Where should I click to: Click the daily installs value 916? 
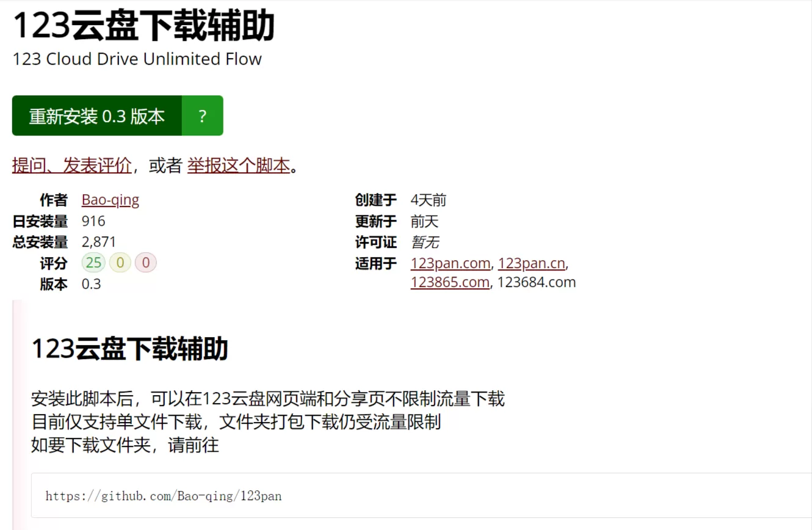(93, 221)
